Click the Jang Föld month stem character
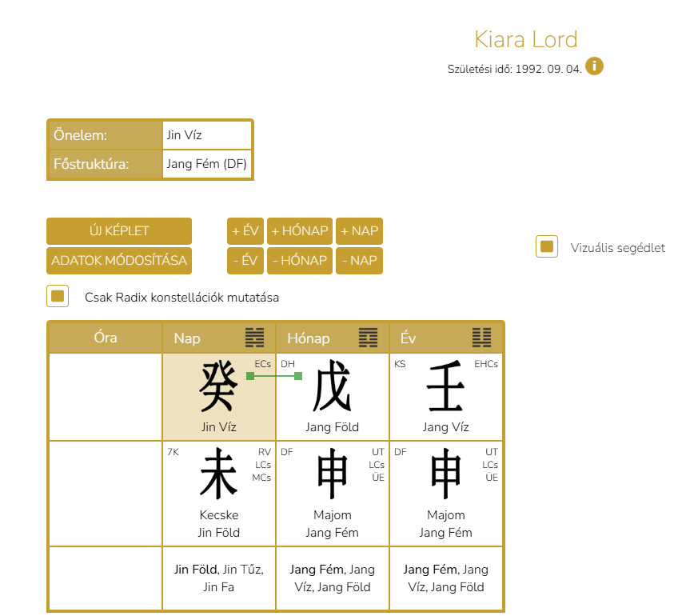The width and height of the screenshot is (674, 616). click(332, 387)
